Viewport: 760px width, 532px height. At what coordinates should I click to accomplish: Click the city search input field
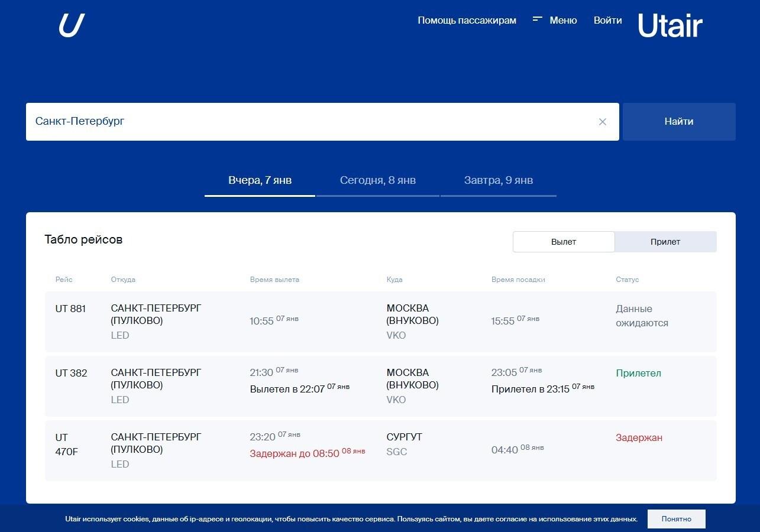[x=308, y=122]
